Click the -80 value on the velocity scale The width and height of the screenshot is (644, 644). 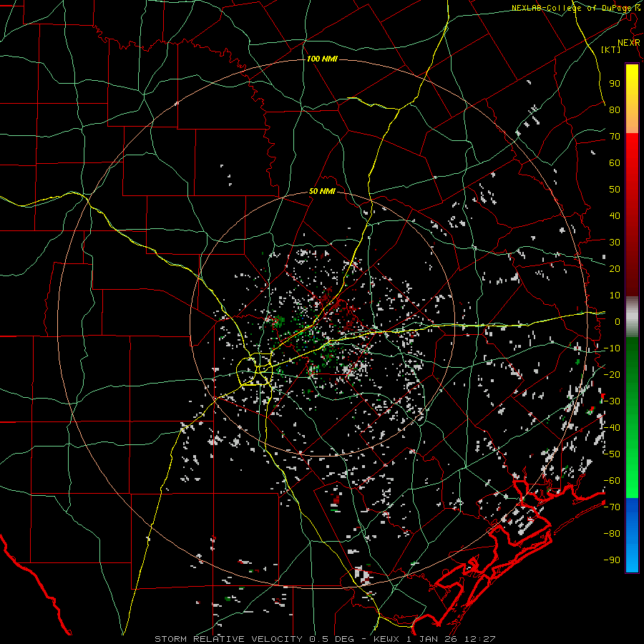(612, 534)
